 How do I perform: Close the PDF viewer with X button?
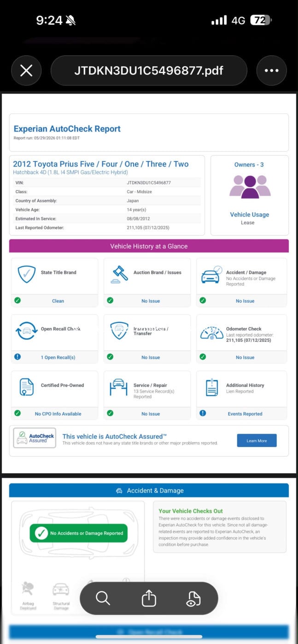tap(26, 70)
